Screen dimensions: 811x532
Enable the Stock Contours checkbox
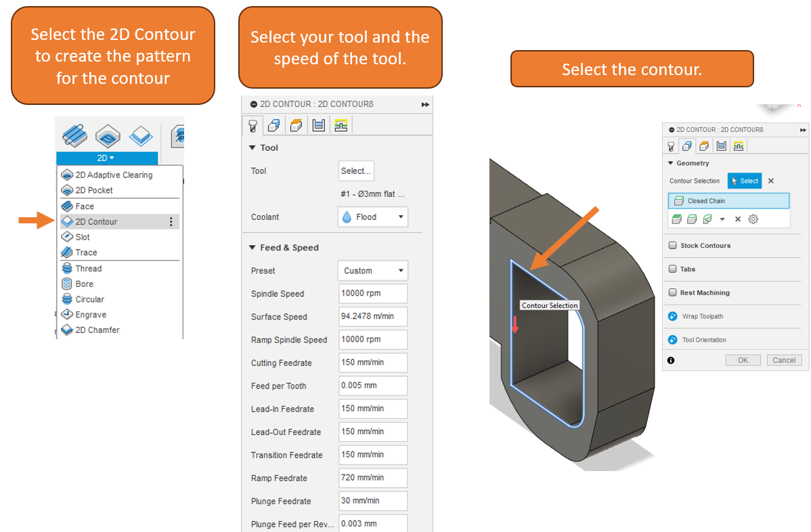point(673,246)
